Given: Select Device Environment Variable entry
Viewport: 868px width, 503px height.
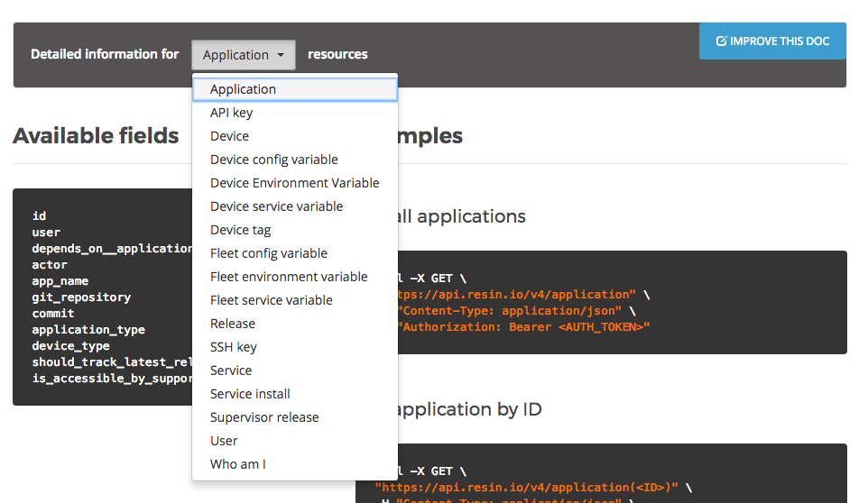Looking at the screenshot, I should coord(294,183).
